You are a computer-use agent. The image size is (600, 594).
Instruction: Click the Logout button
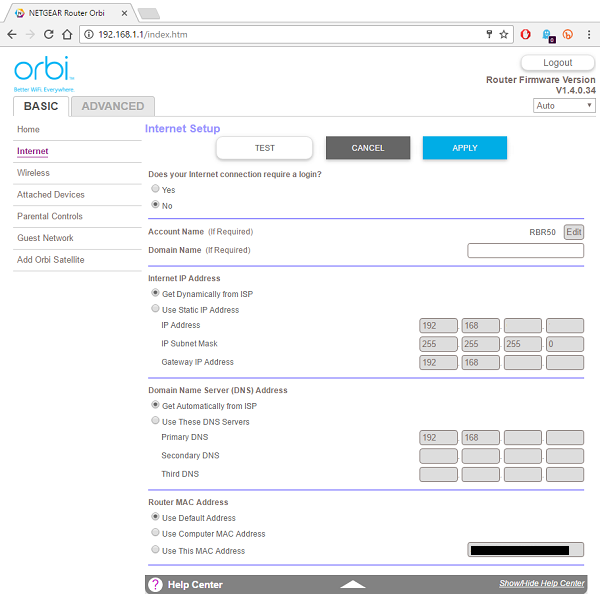(x=557, y=62)
